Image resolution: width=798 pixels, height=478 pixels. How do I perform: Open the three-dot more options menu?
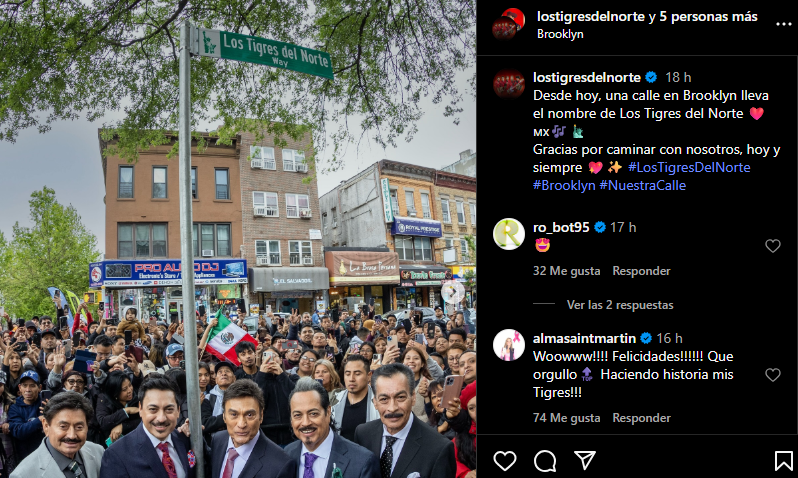pos(783,24)
